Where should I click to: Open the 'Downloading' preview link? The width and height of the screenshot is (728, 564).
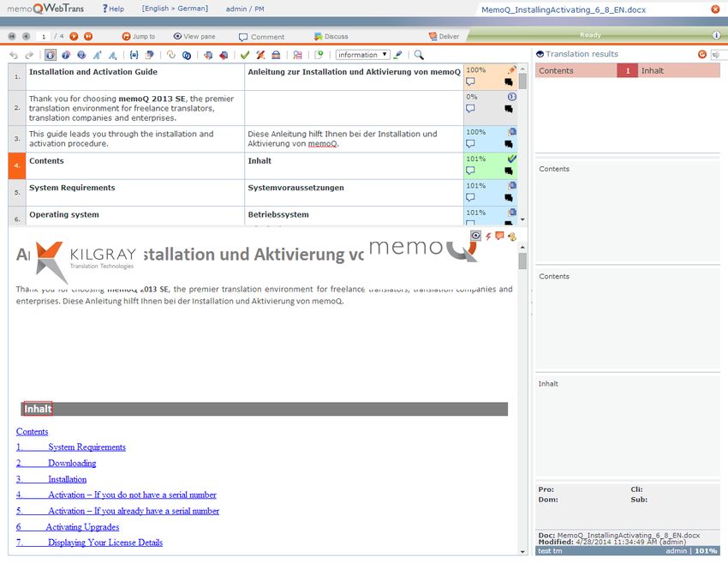coord(57,463)
